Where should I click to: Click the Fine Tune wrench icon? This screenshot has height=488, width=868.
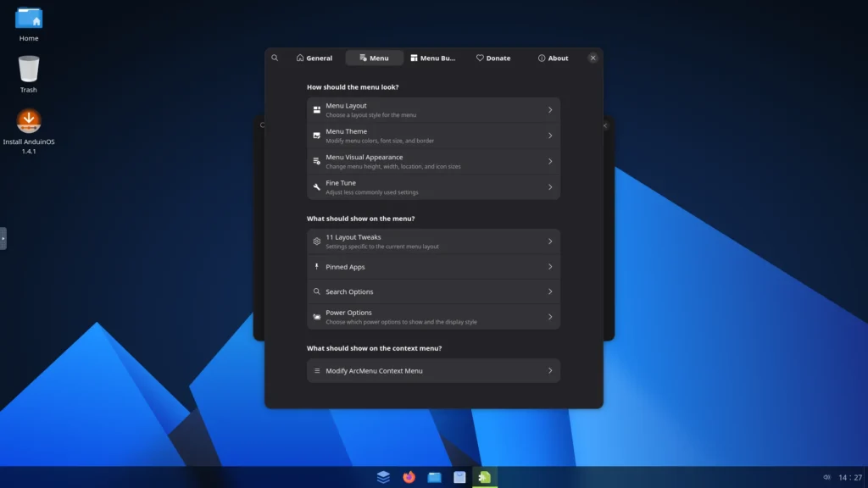click(317, 187)
